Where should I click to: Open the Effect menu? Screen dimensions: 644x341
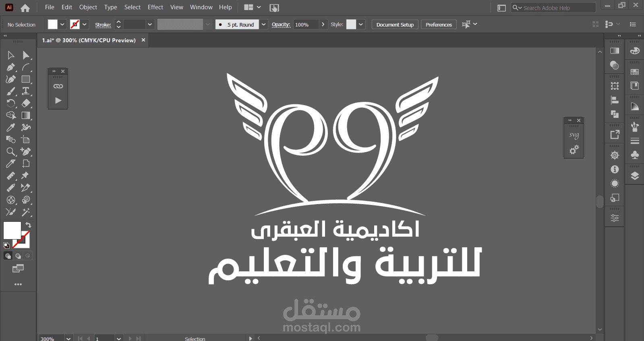tap(155, 7)
